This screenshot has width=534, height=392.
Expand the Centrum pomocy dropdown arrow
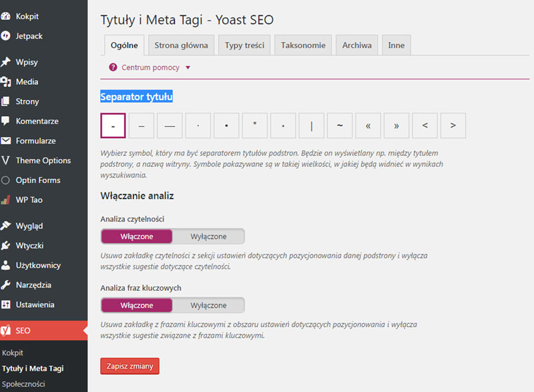coord(188,67)
